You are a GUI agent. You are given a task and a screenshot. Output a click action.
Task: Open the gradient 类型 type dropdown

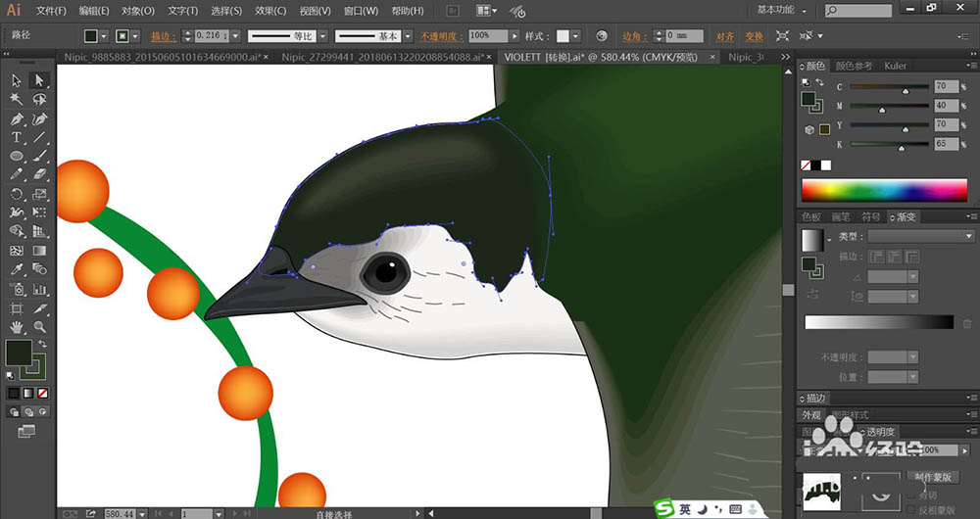point(920,236)
